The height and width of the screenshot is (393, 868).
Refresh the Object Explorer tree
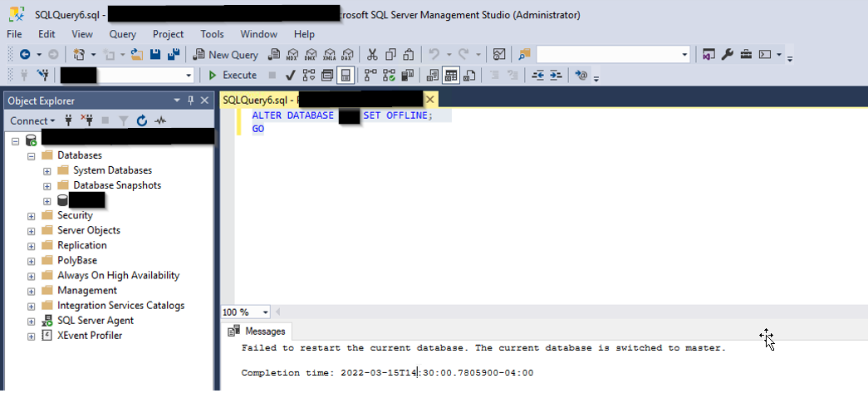coord(142,120)
